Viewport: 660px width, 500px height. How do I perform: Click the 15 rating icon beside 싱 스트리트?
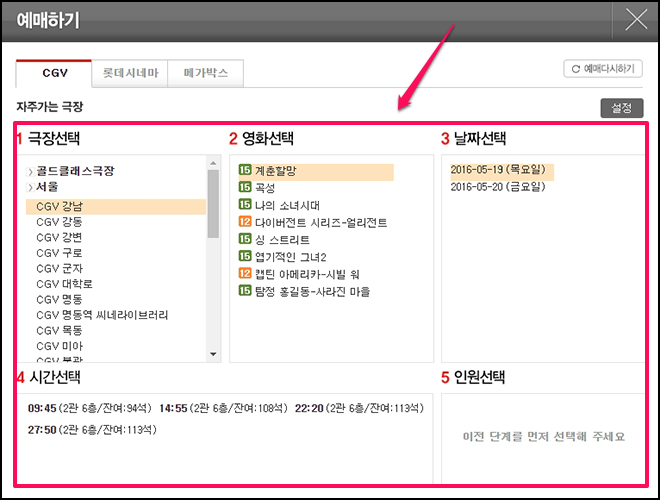(245, 239)
